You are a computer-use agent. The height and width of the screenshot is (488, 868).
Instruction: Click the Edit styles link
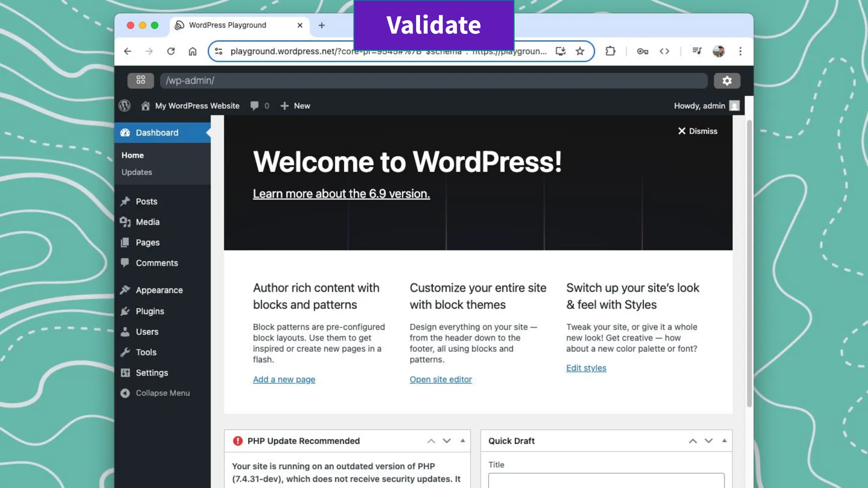tap(586, 368)
